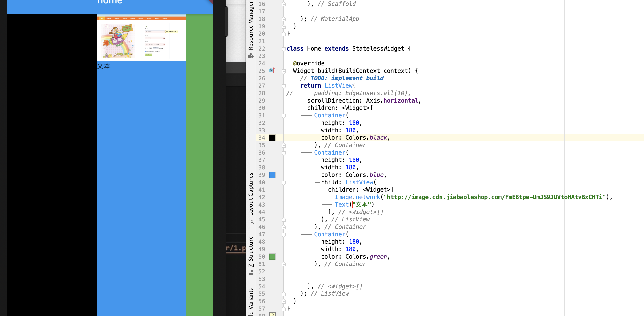
Task: Open the blue color swatch on line 39
Action: (x=272, y=175)
